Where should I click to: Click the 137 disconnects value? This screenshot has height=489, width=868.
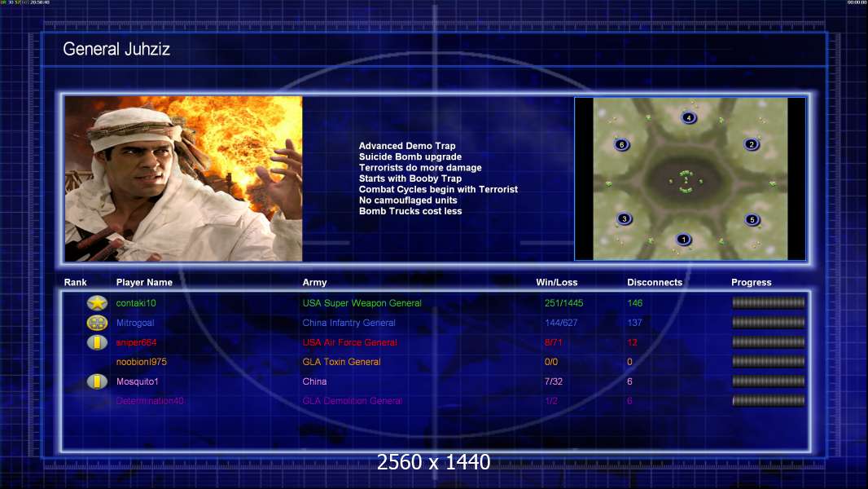point(634,323)
